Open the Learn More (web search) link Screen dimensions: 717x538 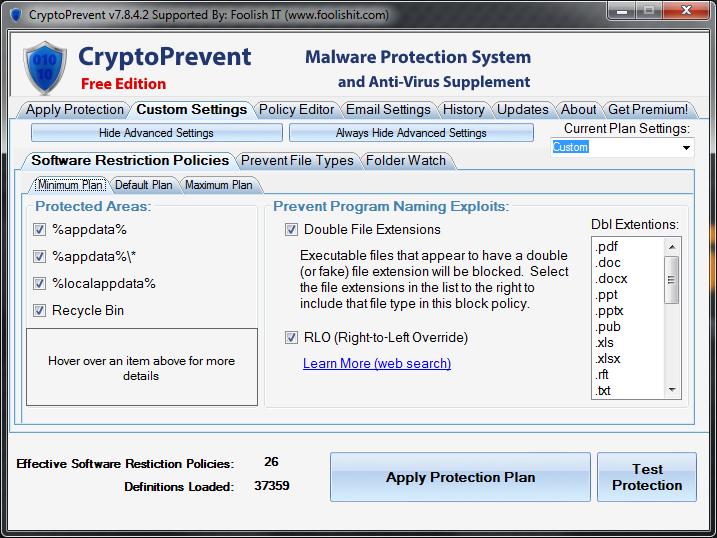click(x=377, y=363)
